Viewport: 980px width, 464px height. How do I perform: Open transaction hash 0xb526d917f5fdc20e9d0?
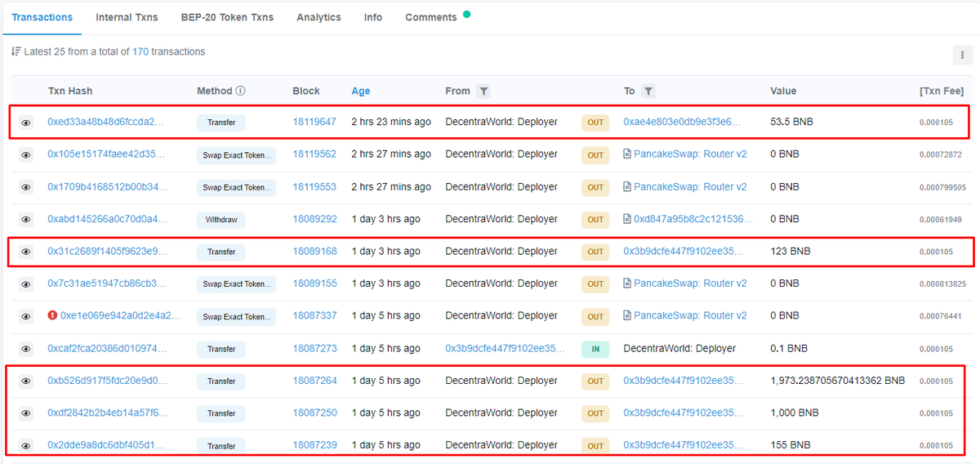(107, 381)
